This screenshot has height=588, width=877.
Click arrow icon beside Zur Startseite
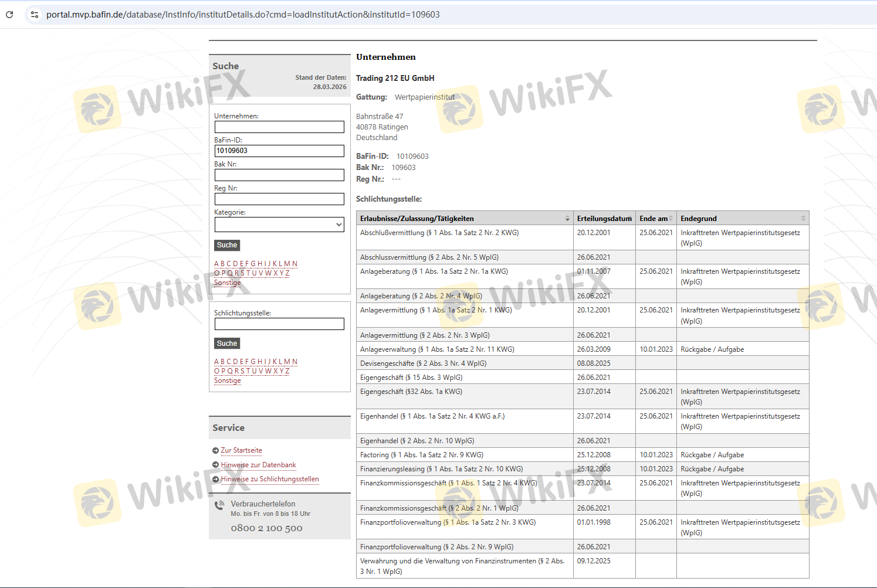point(216,451)
